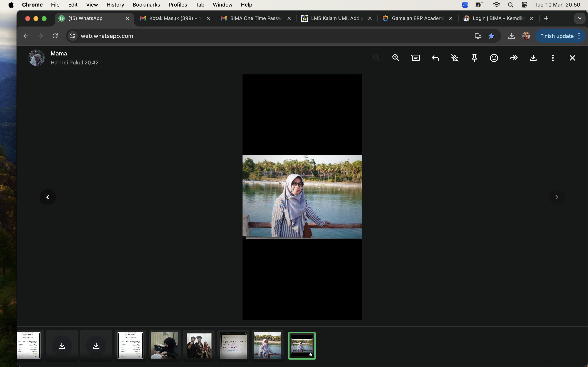Select the graduation group photo thumbnail

tap(199, 345)
